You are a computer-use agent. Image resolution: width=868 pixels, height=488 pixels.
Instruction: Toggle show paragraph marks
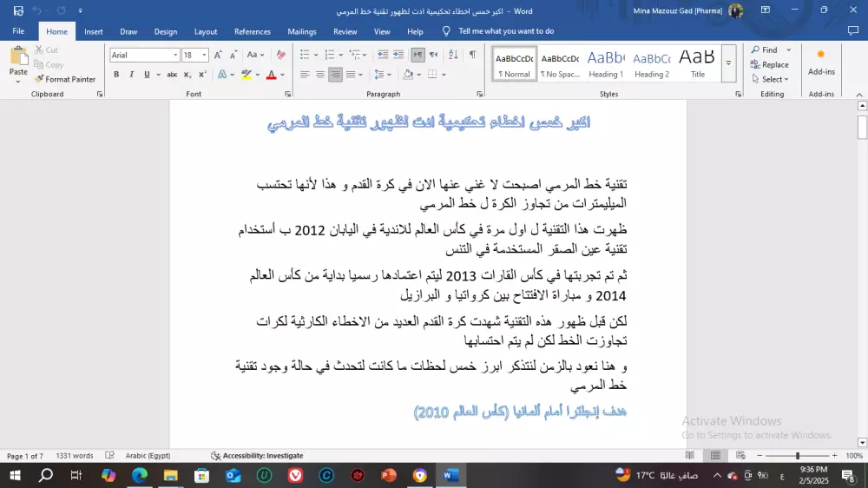pos(472,55)
